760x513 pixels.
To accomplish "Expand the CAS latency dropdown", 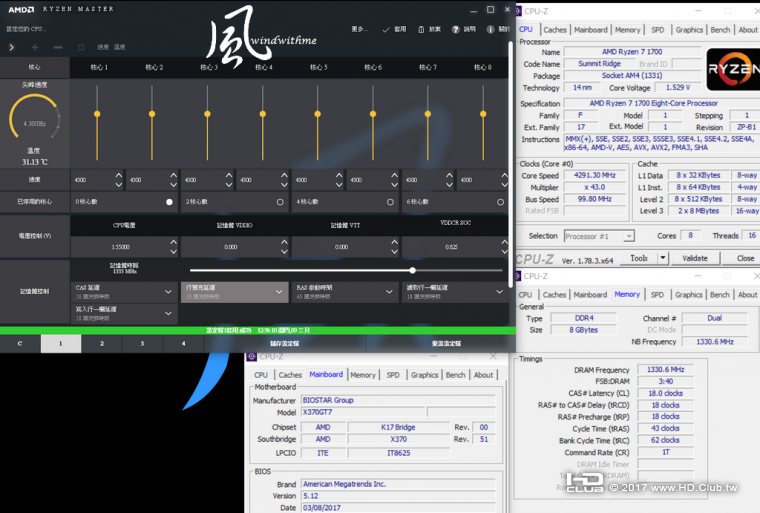I will tap(168, 291).
